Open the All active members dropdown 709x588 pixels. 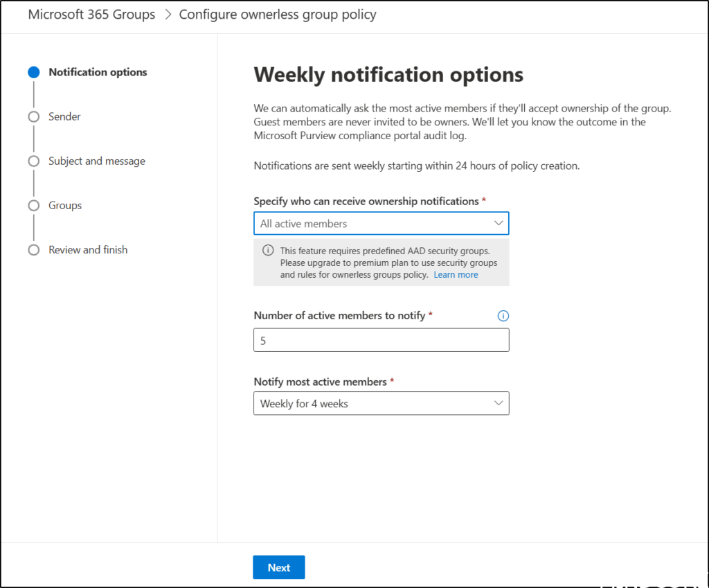click(x=381, y=224)
